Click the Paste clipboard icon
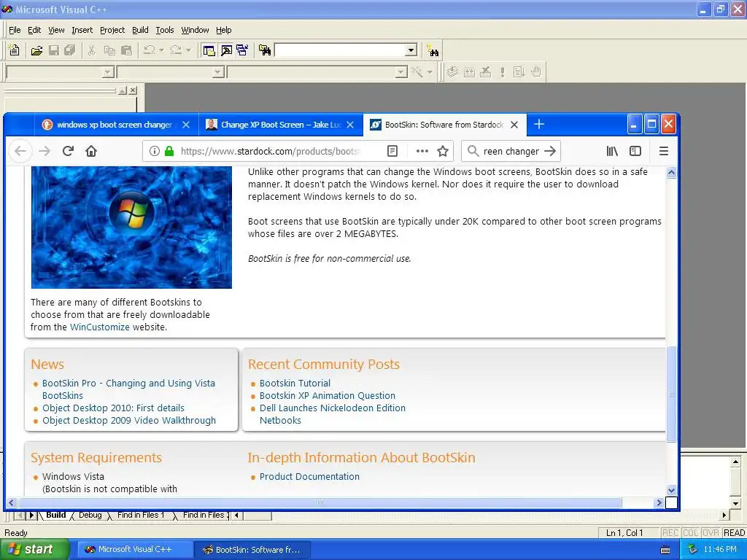Viewport: 747px width, 560px height. tap(126, 50)
